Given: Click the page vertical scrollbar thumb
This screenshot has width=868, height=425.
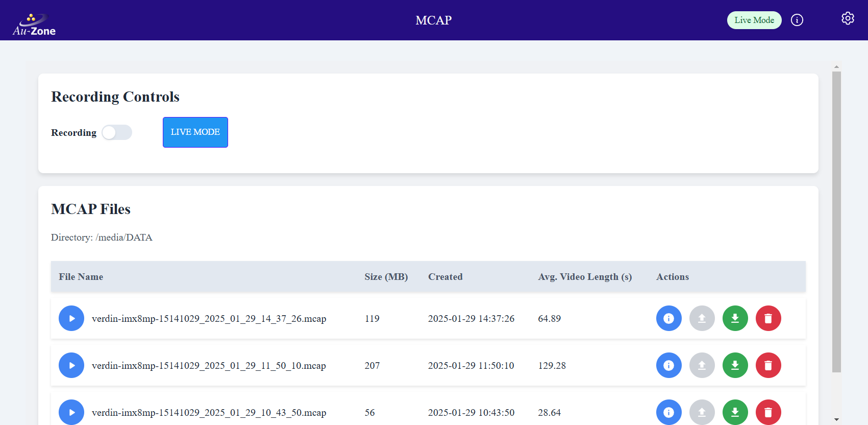Looking at the screenshot, I should point(836,222).
